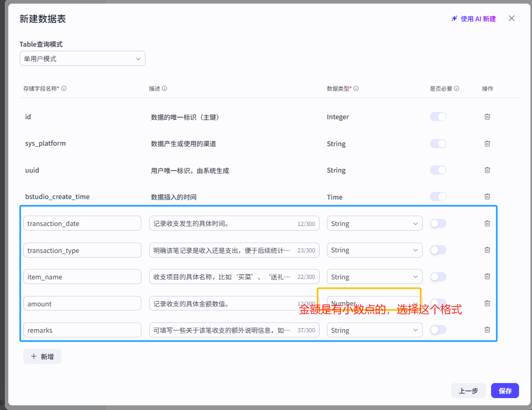Delete the amount field row

(487, 303)
